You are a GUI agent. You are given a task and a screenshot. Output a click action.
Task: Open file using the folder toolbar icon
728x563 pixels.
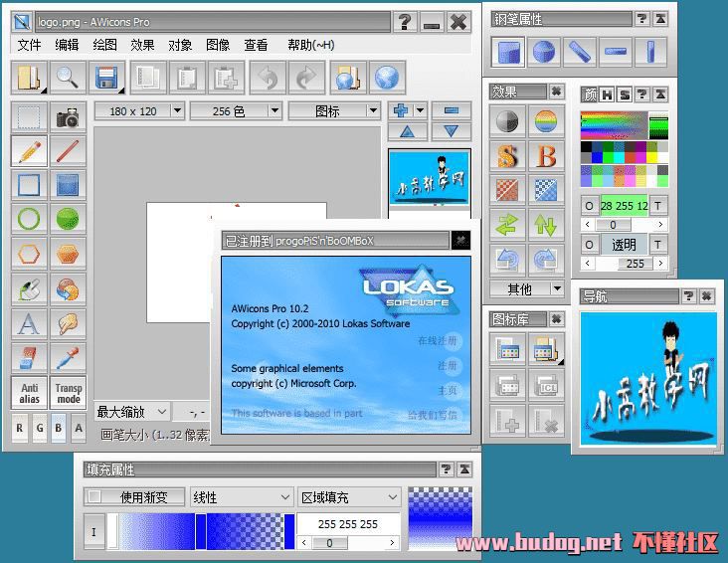coord(29,78)
